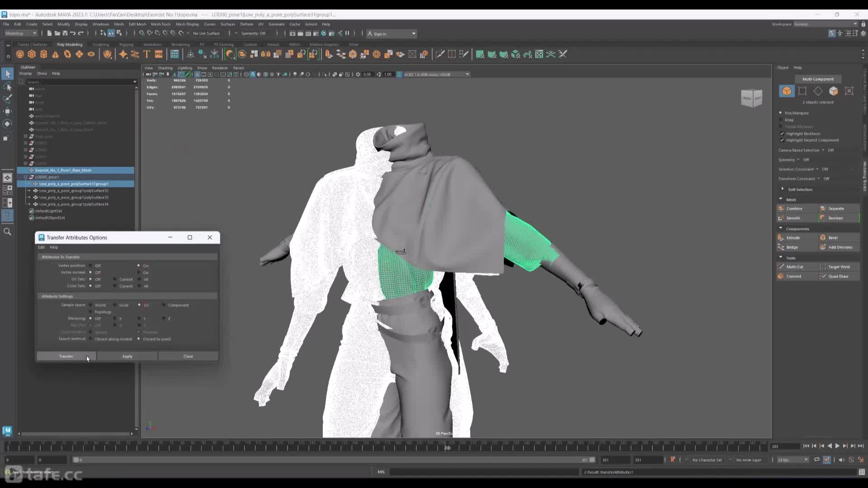Select Component sample space

point(164,305)
